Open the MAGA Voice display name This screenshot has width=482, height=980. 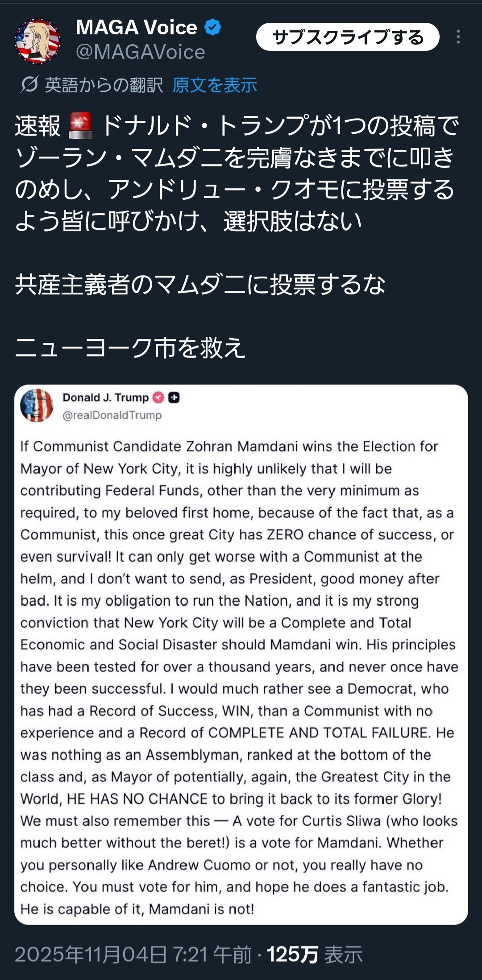(137, 28)
